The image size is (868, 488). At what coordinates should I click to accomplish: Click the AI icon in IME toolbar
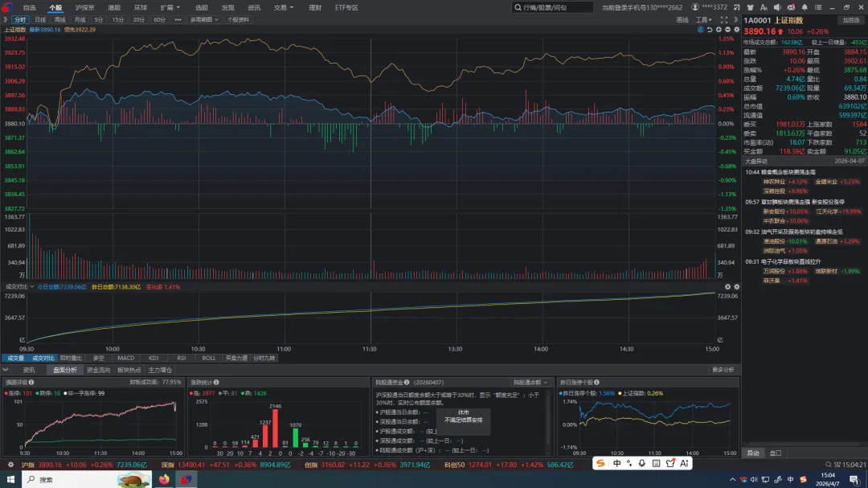pyautogui.click(x=684, y=463)
